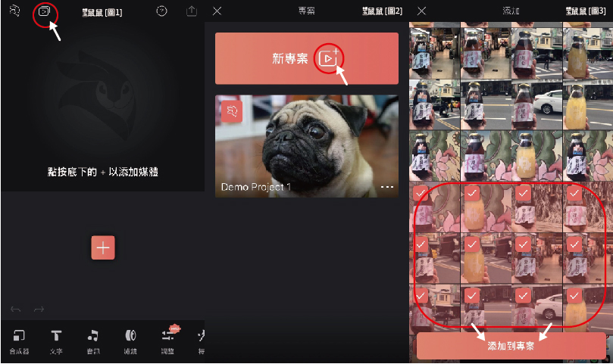Click the redo arrow
The height and width of the screenshot is (364, 613).
pyautogui.click(x=39, y=310)
